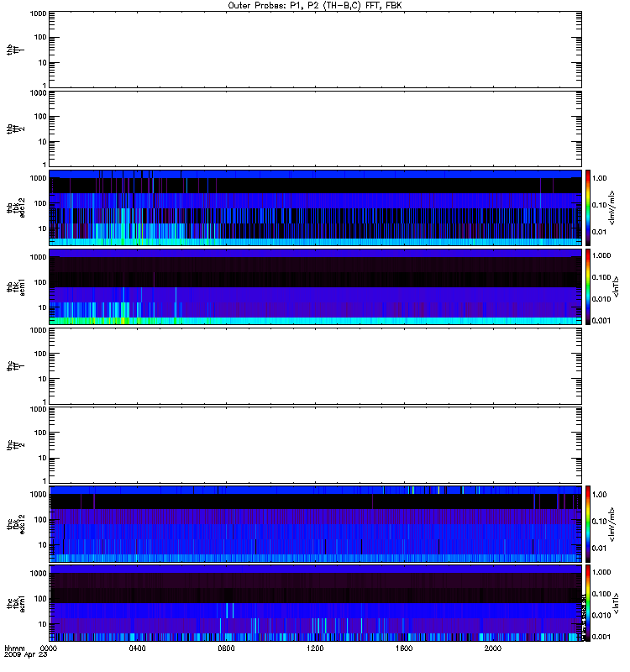Click the "1200" time axis label

coord(315,648)
